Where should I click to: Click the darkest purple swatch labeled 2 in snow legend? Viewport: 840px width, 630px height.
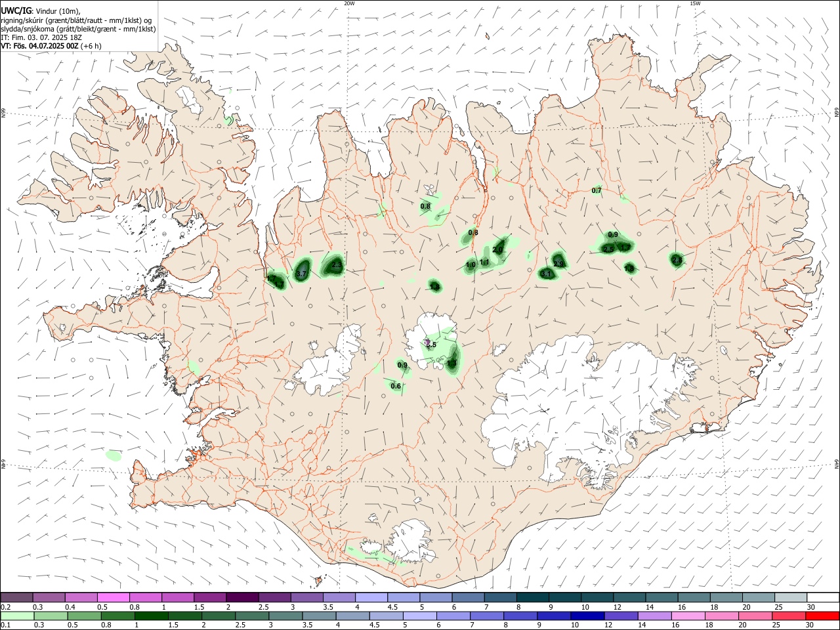tap(242, 597)
